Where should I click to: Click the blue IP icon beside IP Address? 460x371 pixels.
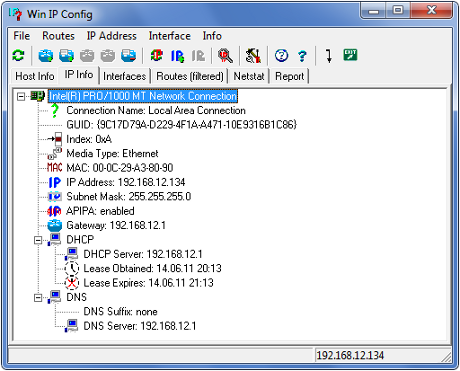(55, 182)
